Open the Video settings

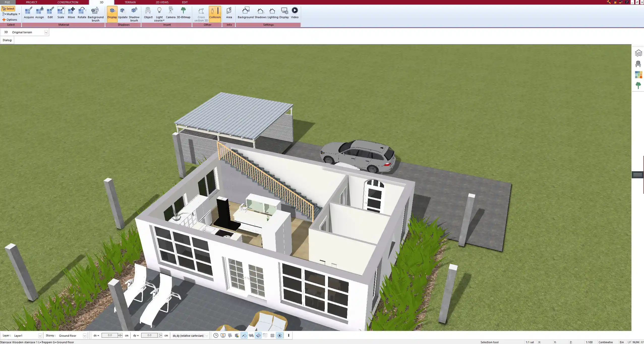click(295, 13)
